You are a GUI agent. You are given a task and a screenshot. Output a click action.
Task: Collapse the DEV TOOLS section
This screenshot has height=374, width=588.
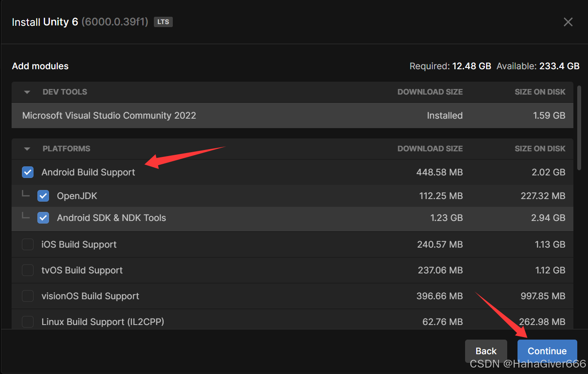[x=27, y=92]
